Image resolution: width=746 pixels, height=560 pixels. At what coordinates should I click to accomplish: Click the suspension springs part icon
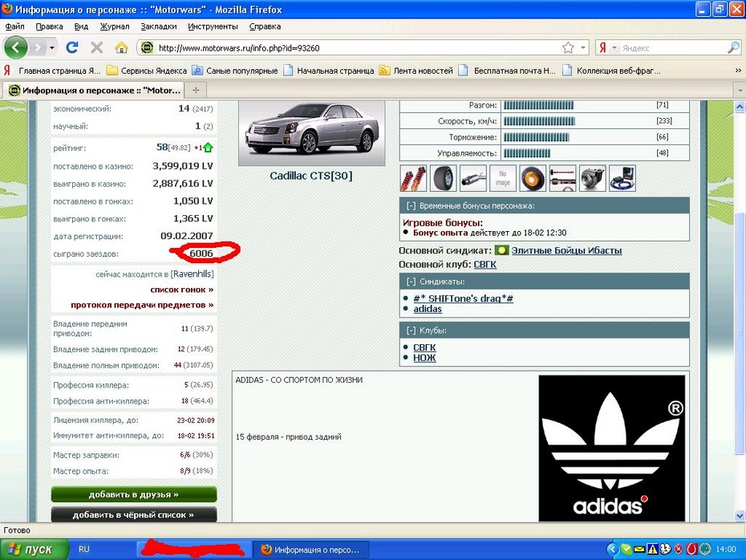(413, 178)
